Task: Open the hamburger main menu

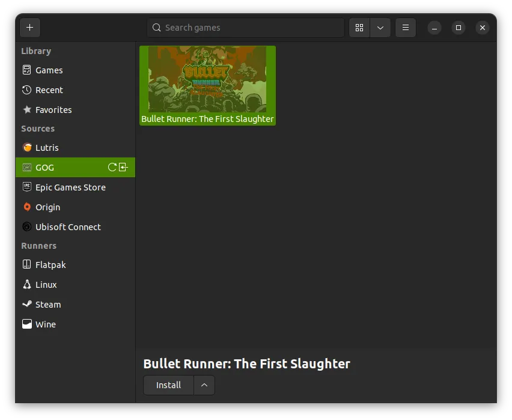Action: [406, 28]
